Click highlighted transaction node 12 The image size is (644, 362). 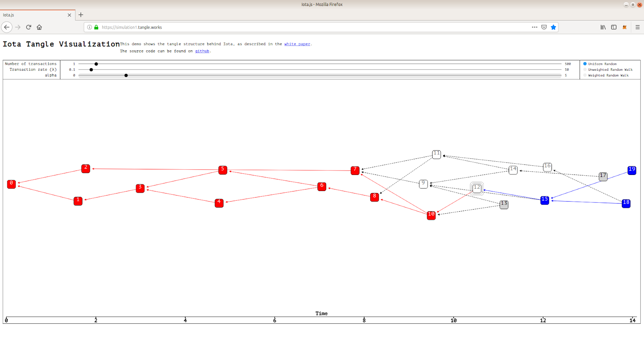coord(477,188)
